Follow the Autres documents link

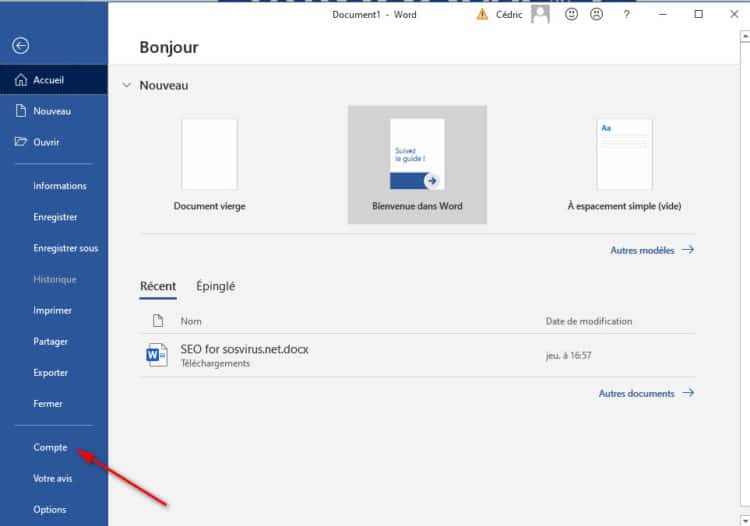[x=645, y=393]
